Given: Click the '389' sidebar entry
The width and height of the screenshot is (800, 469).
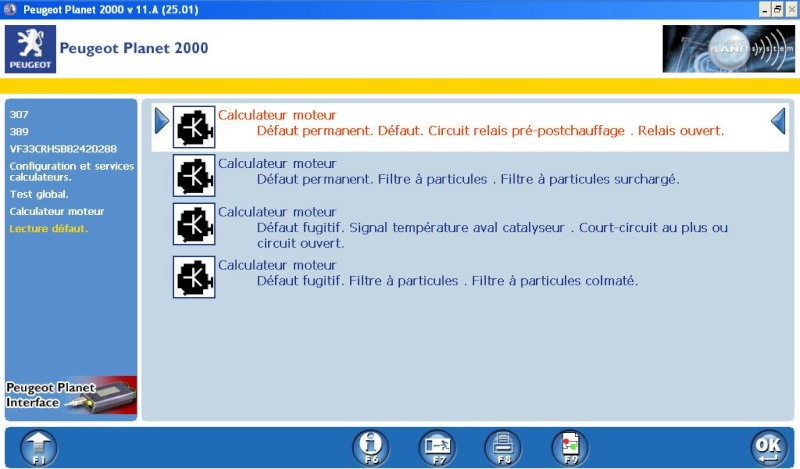Looking at the screenshot, I should pyautogui.click(x=19, y=132).
